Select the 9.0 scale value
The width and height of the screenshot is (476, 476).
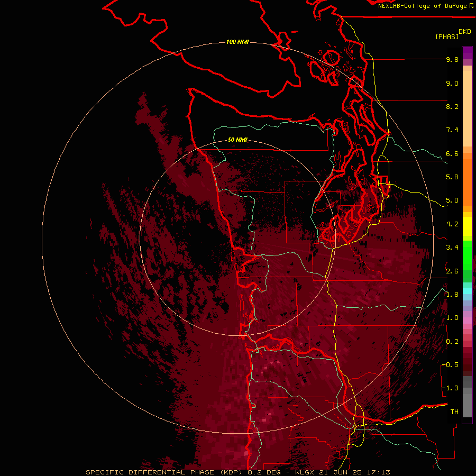coord(452,83)
